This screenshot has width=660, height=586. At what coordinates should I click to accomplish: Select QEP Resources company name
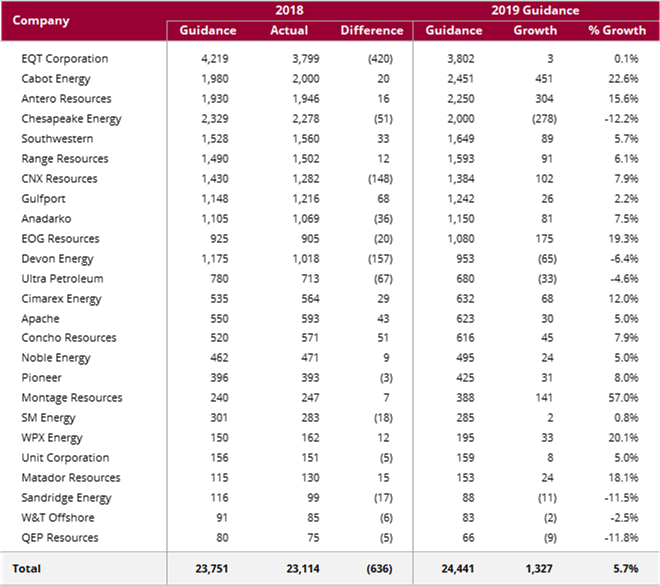[60, 538]
